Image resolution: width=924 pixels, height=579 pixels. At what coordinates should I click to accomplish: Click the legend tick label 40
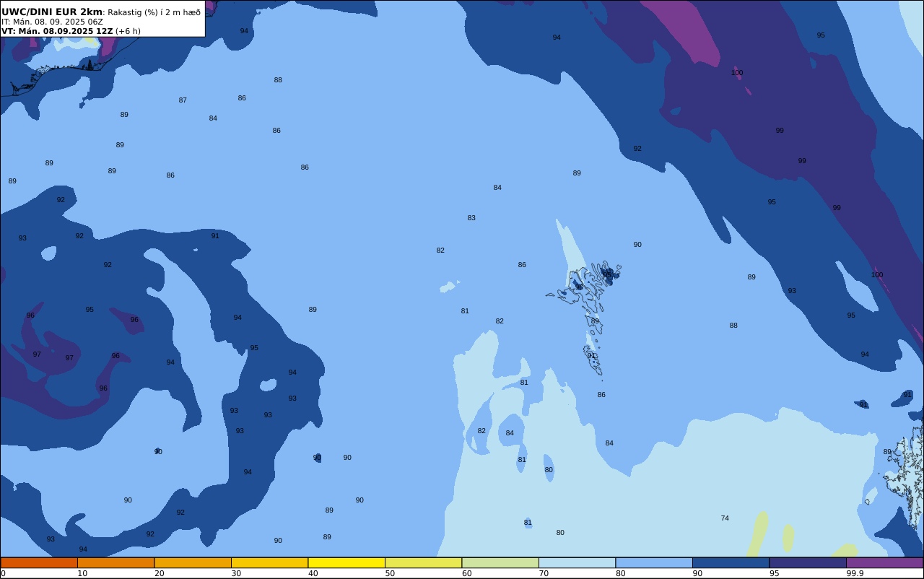[x=313, y=573]
